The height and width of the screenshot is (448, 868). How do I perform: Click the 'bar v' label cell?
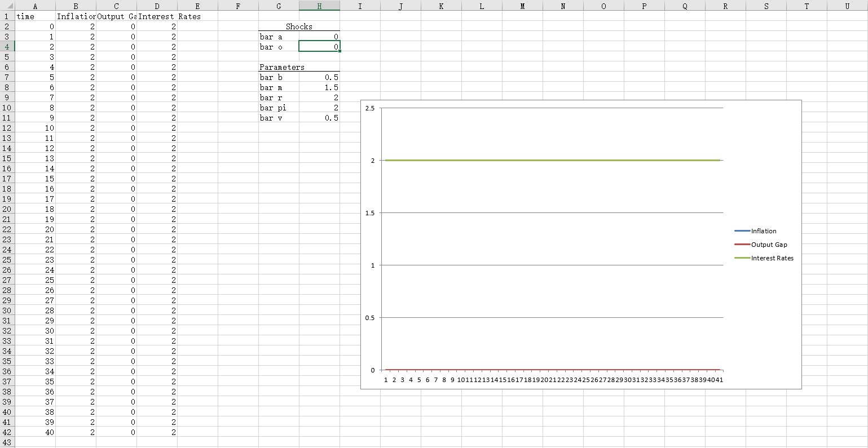(x=279, y=118)
